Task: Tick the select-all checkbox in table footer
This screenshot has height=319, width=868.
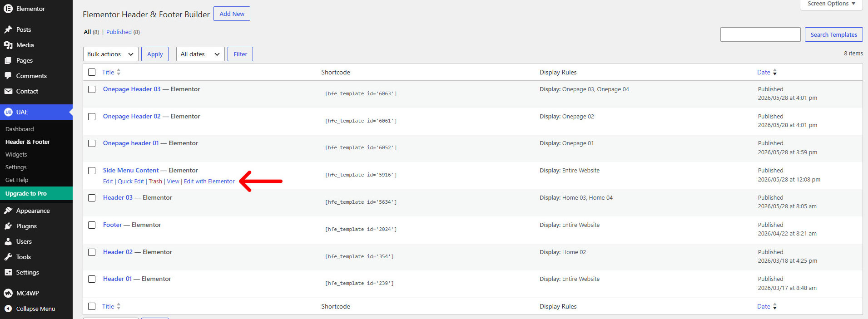Action: pos(92,306)
